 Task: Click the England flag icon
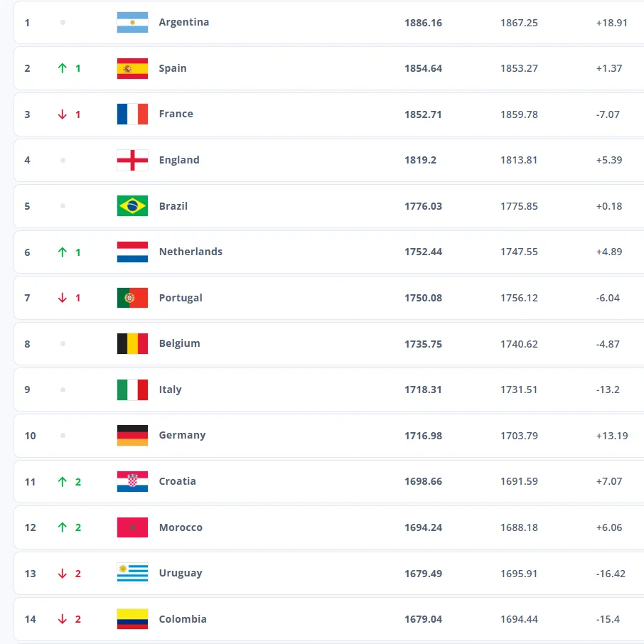tap(132, 160)
